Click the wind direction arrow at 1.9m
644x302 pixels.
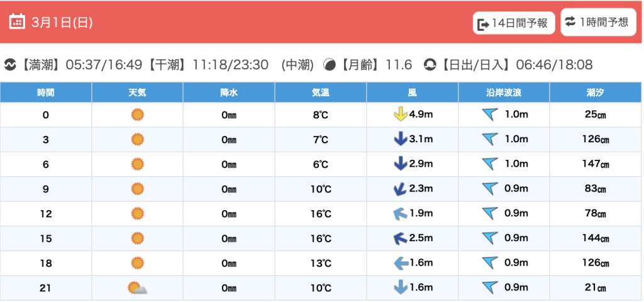point(400,214)
